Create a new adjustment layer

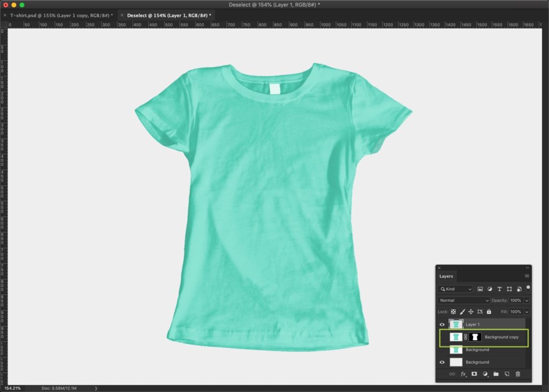pos(485,374)
